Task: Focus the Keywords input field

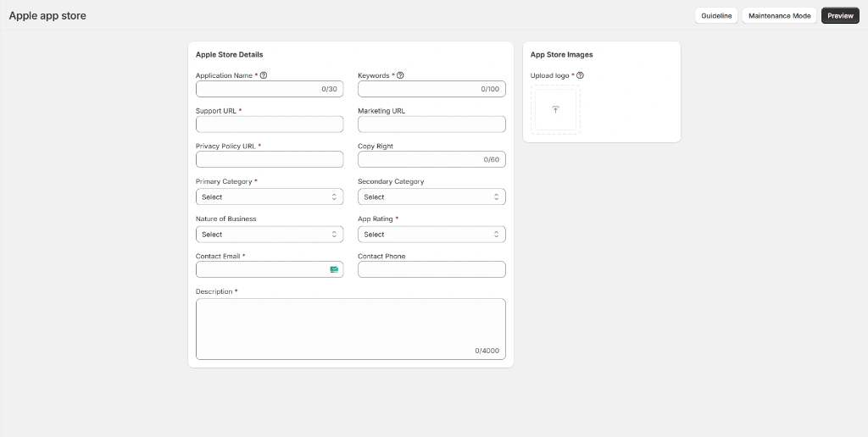Action: click(x=431, y=89)
